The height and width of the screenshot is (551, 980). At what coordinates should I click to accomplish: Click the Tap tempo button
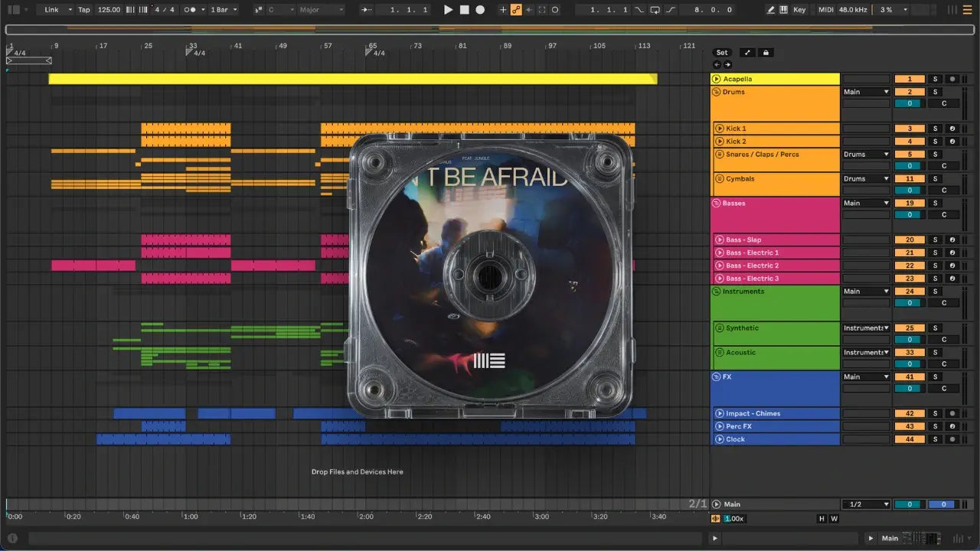(84, 10)
